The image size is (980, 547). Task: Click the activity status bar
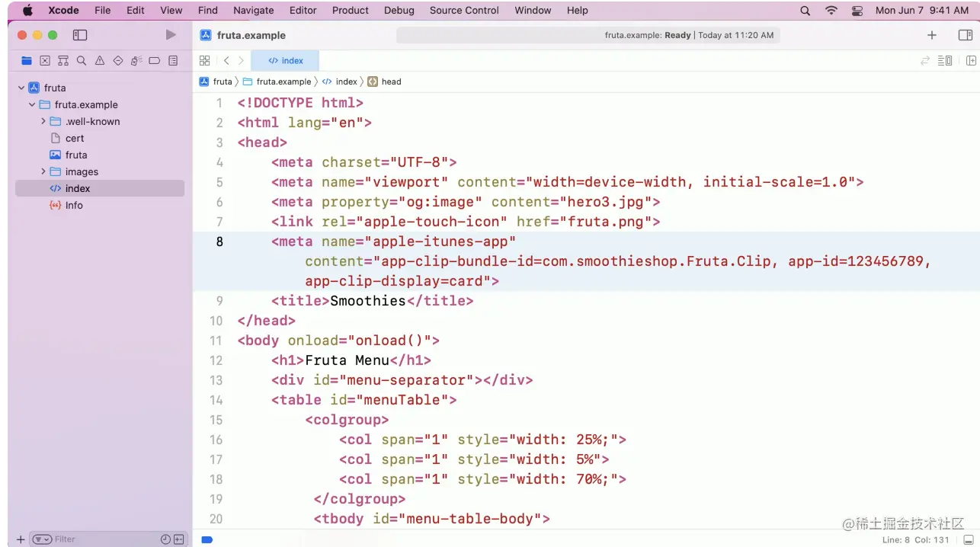588,35
